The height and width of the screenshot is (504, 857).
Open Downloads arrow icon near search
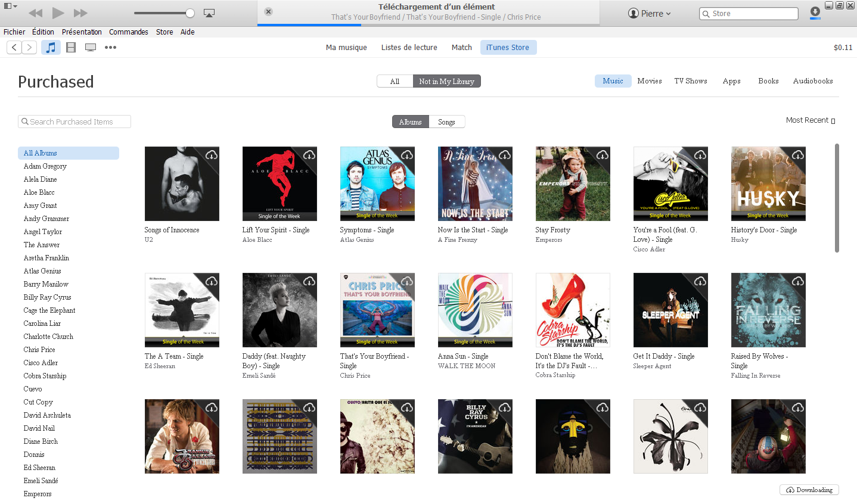(815, 13)
